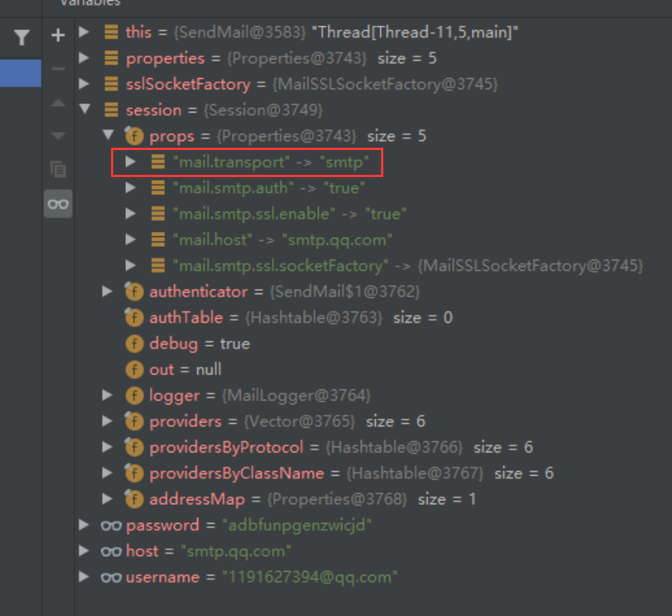
Task: Click the synthetic field icon beside password
Action: coord(110,525)
